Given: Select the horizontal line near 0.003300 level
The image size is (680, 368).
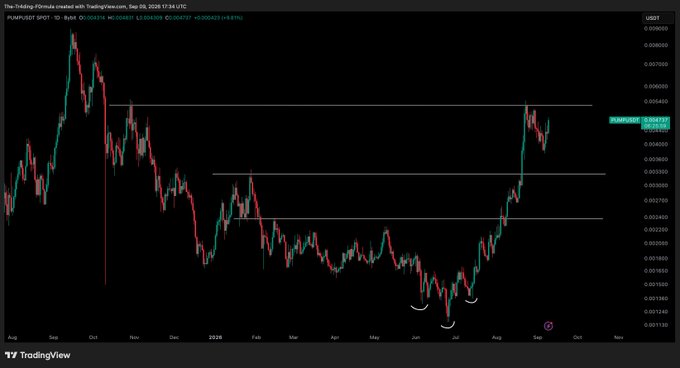Looking at the screenshot, I should (x=409, y=174).
